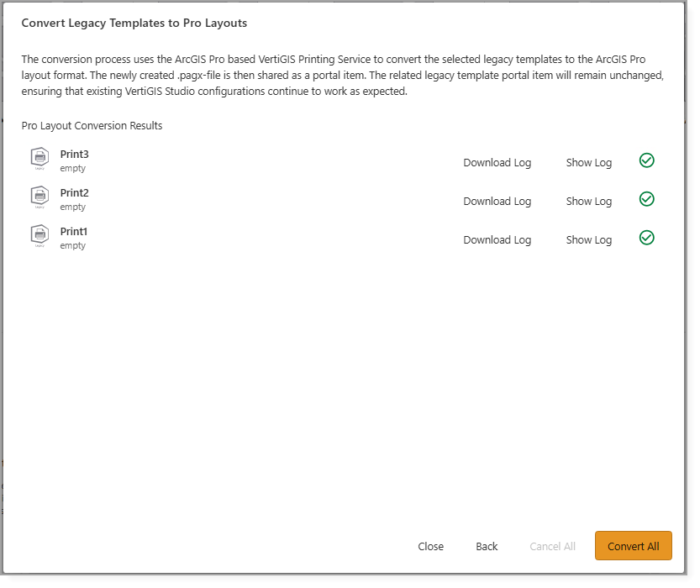Image resolution: width=700 pixels, height=588 pixels.
Task: Download the log for Print1
Action: 497,239
